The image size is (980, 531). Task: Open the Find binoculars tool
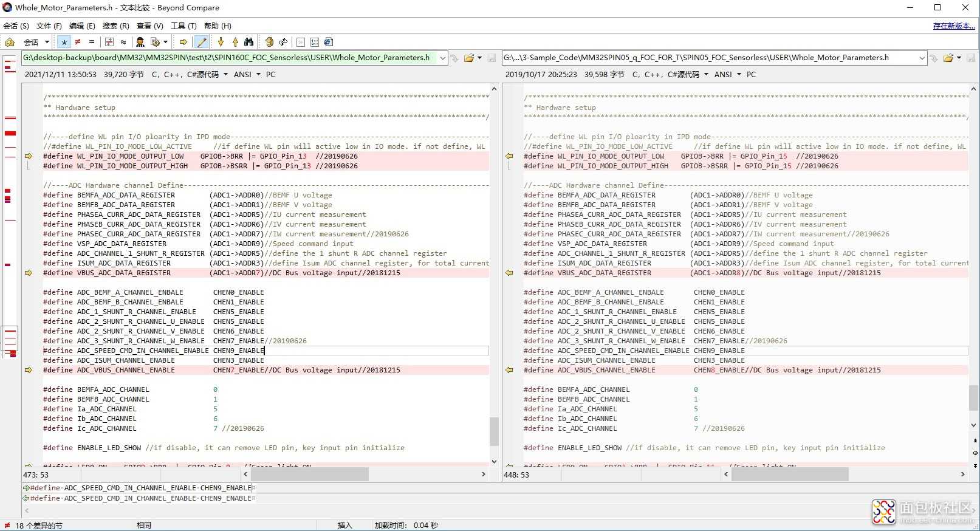point(249,42)
